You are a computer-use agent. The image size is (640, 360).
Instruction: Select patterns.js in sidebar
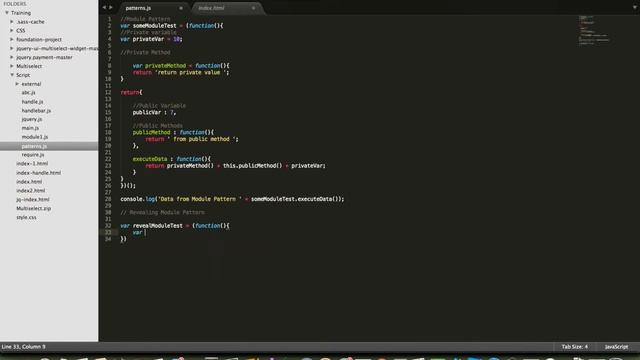34,146
